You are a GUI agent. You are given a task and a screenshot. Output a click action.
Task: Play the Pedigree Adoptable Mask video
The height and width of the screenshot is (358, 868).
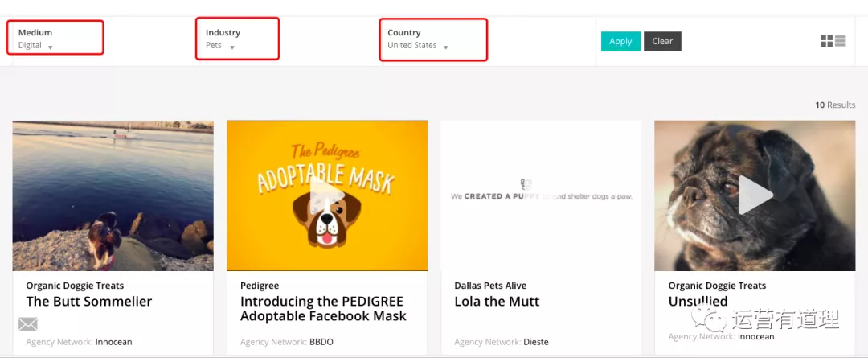[x=327, y=195]
